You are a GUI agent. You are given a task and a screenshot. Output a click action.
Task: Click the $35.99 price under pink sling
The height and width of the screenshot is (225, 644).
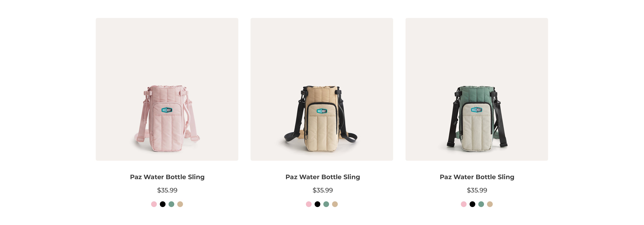(x=167, y=190)
